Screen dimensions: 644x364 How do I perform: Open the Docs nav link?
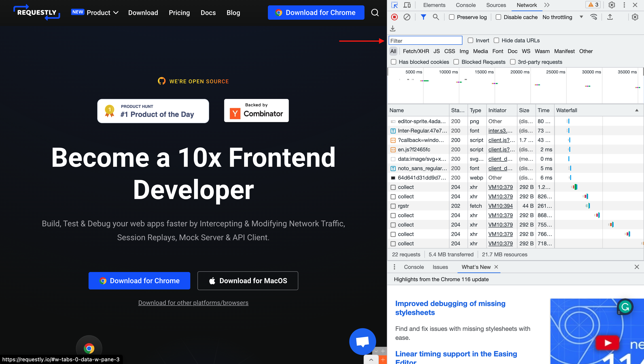208,13
